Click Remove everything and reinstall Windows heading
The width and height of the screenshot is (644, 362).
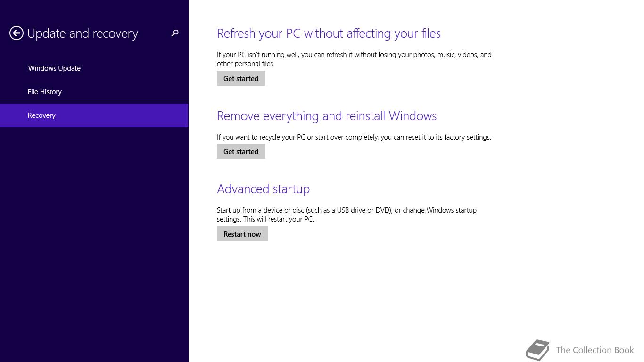click(x=327, y=116)
